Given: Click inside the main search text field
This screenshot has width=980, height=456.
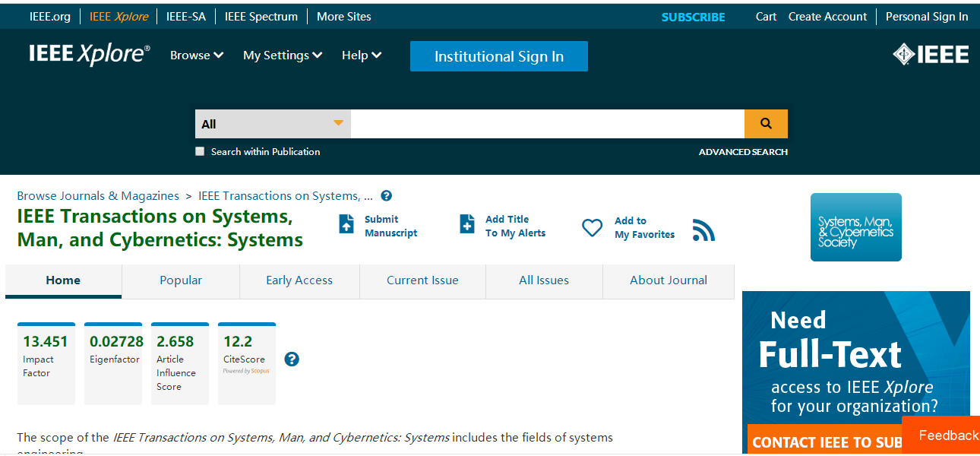Looking at the screenshot, I should point(547,124).
